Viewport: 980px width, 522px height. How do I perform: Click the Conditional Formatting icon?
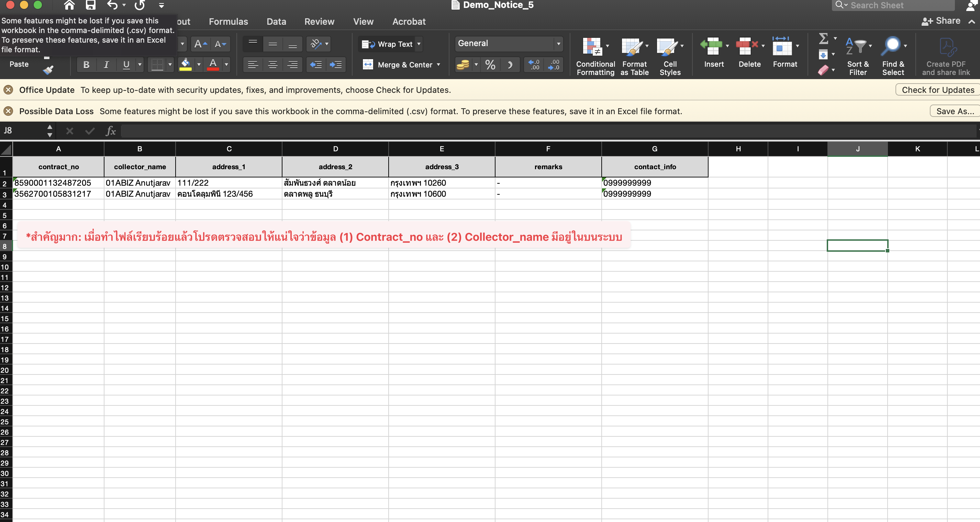[592, 47]
